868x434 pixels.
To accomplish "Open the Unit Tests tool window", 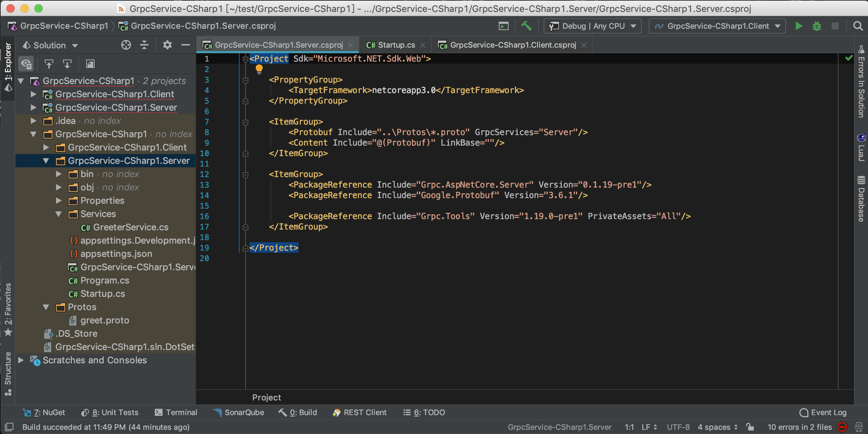I will coord(110,412).
